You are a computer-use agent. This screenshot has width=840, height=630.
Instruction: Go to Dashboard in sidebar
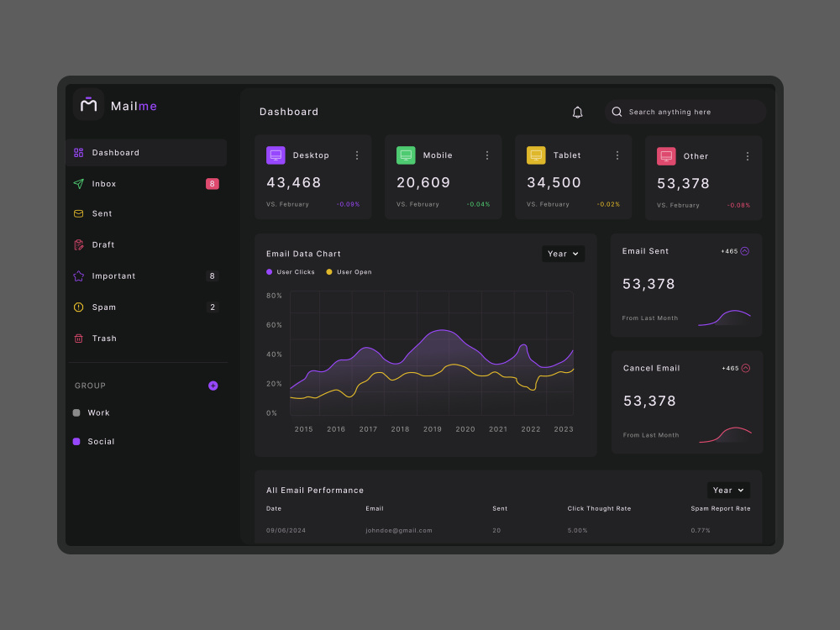pos(146,153)
